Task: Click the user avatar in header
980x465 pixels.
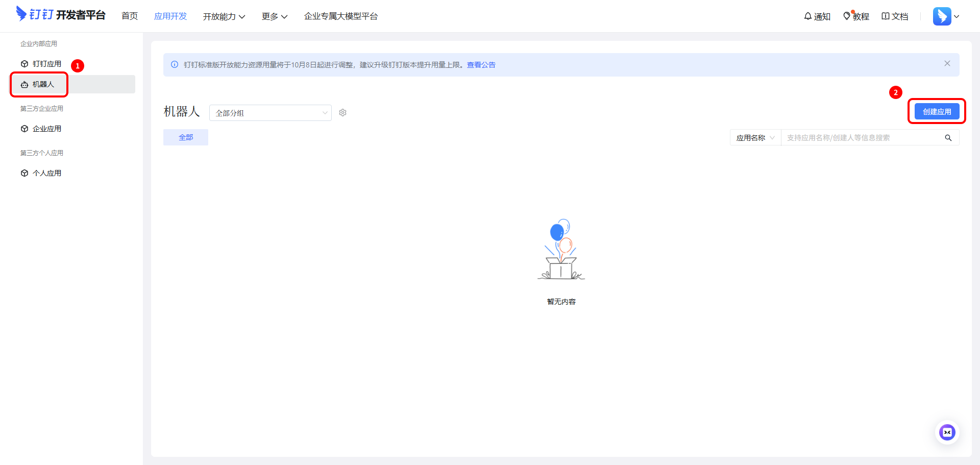Action: tap(942, 16)
